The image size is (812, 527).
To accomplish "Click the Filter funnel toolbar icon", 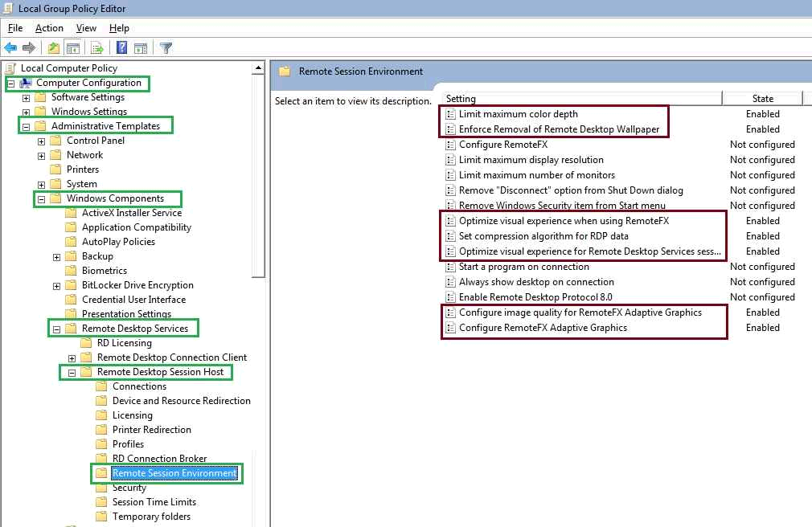I will (166, 48).
